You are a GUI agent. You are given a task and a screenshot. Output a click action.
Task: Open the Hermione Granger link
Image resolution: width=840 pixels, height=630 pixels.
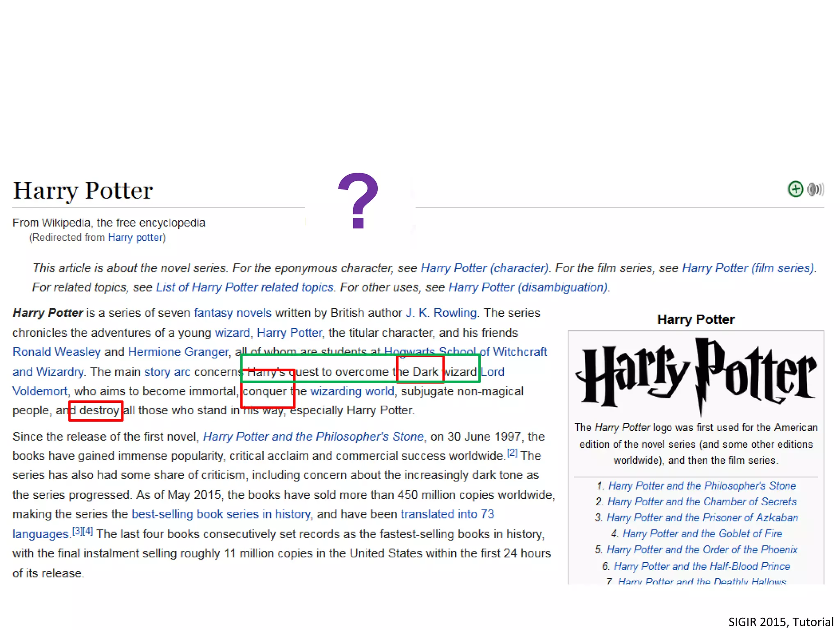178,352
